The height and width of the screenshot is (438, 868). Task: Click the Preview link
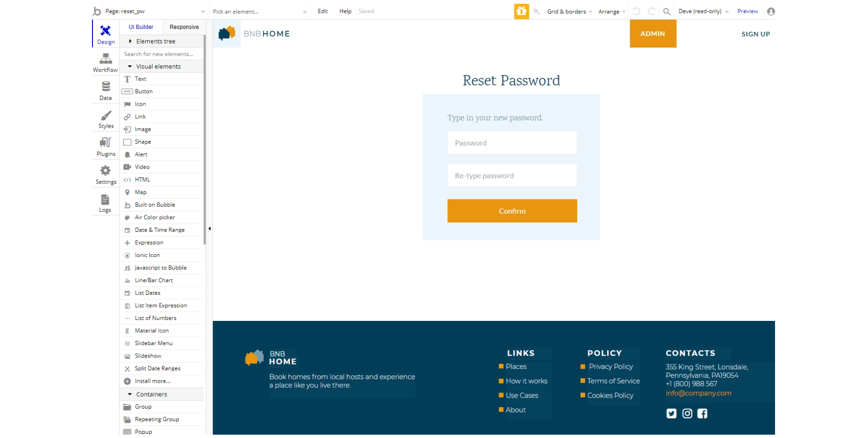click(748, 11)
